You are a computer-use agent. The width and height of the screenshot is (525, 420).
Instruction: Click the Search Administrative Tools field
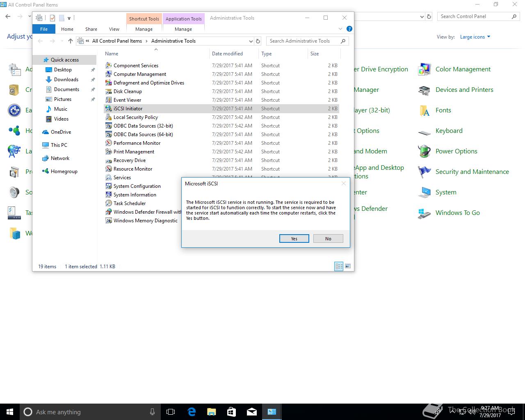(308, 41)
